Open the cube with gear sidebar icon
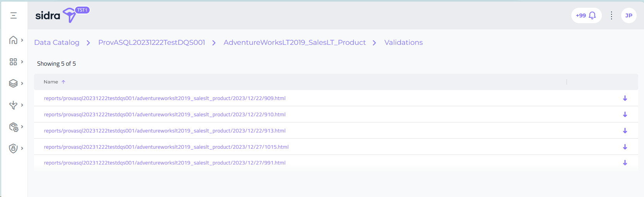This screenshot has height=197, width=644. [13, 127]
